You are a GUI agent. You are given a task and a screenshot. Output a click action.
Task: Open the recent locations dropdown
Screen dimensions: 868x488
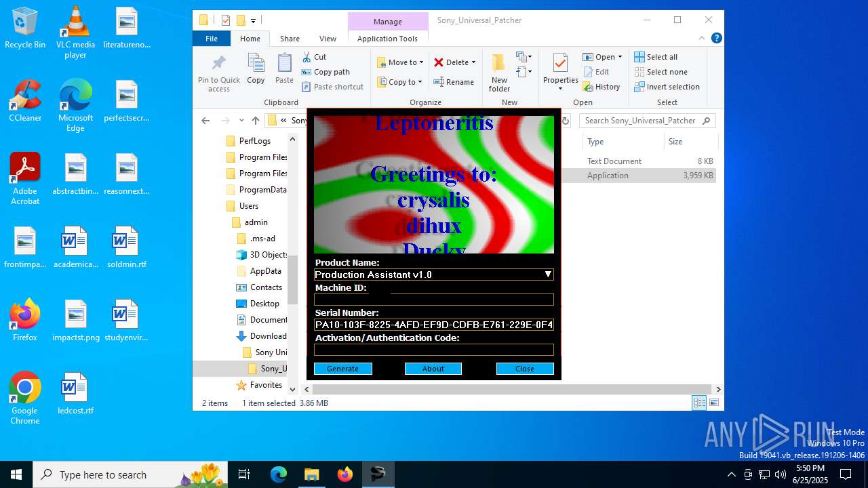pyautogui.click(x=241, y=121)
